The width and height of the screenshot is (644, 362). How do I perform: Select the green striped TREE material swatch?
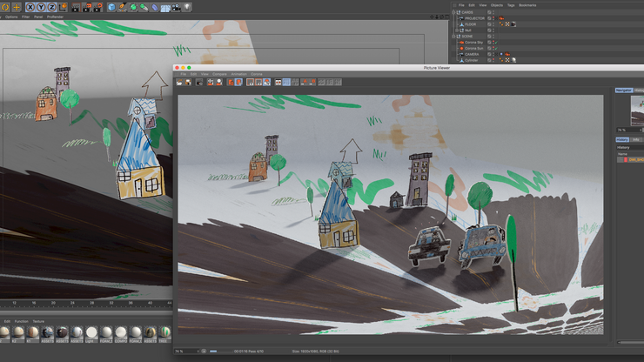164,334
